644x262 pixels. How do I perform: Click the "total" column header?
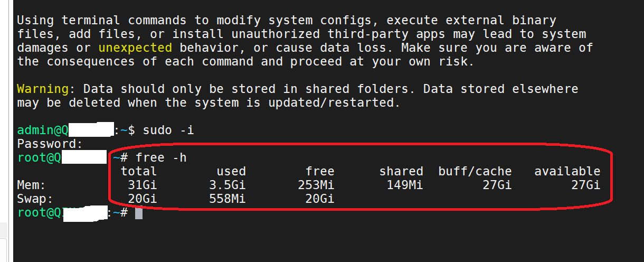[x=139, y=171]
